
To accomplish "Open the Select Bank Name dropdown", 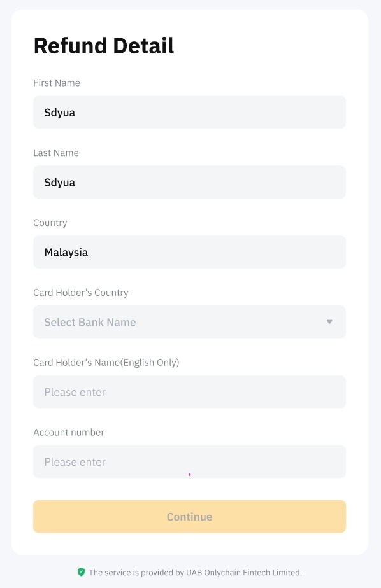I will click(190, 322).
